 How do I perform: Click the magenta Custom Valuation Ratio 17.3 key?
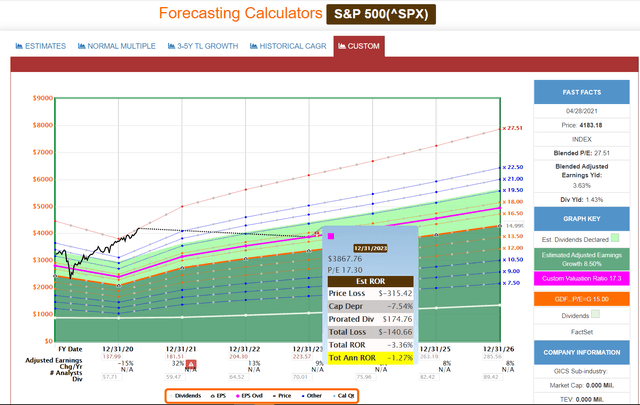[582, 278]
